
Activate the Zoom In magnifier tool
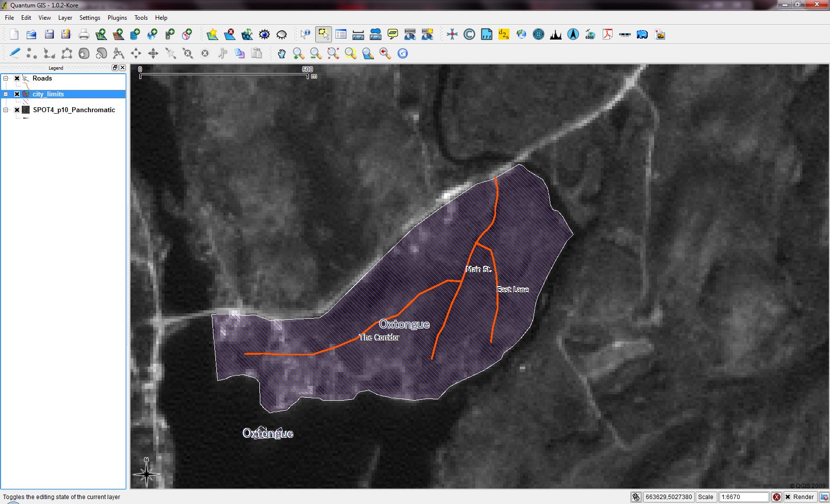(x=298, y=53)
